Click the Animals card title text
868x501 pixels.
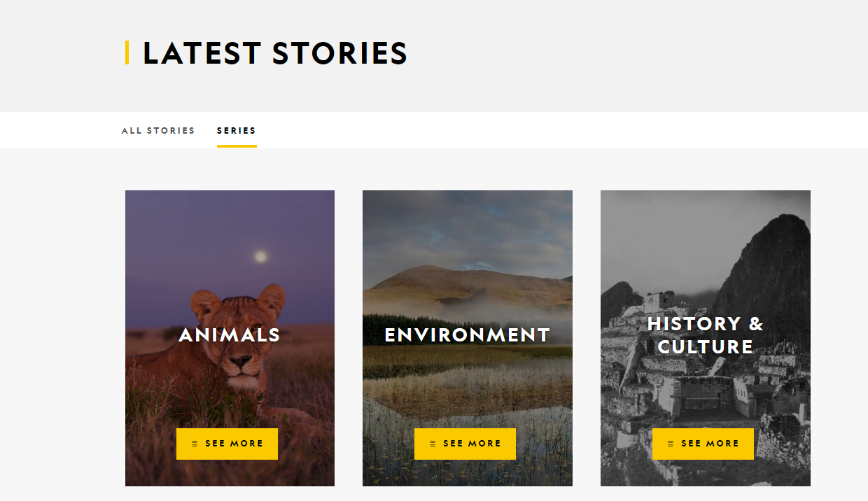click(230, 335)
